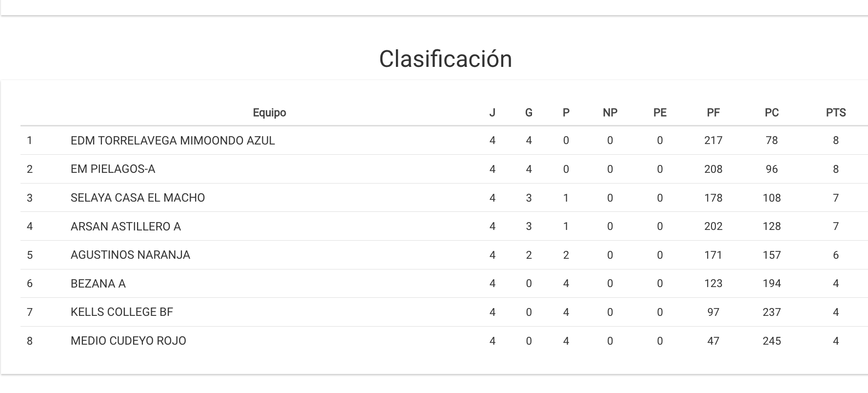Open ARSAN ASTILLERO A team
The height and width of the screenshot is (393, 868).
[x=125, y=227]
